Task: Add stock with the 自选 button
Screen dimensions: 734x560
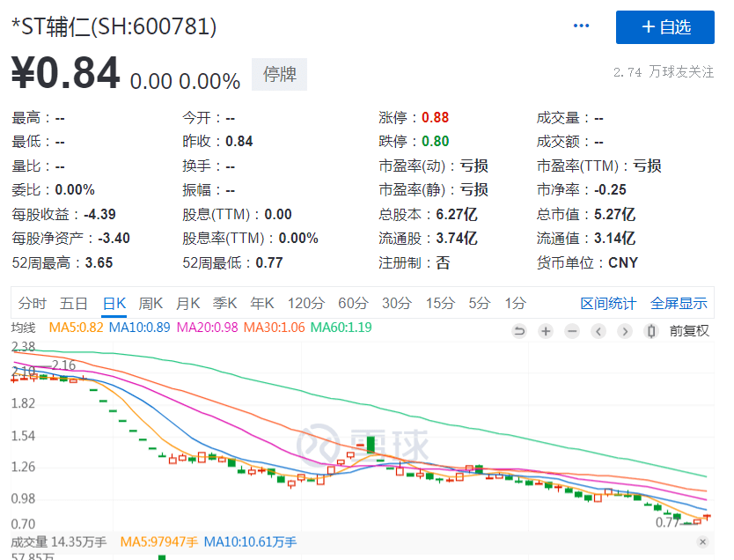Action: click(x=664, y=27)
